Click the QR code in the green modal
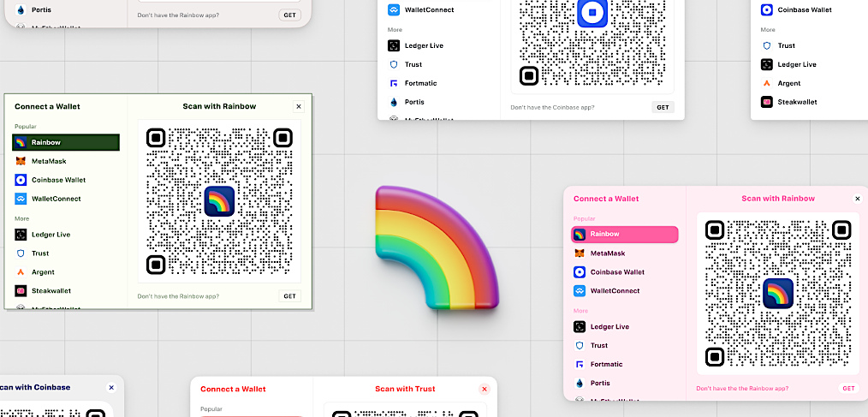The height and width of the screenshot is (417, 868). (219, 201)
